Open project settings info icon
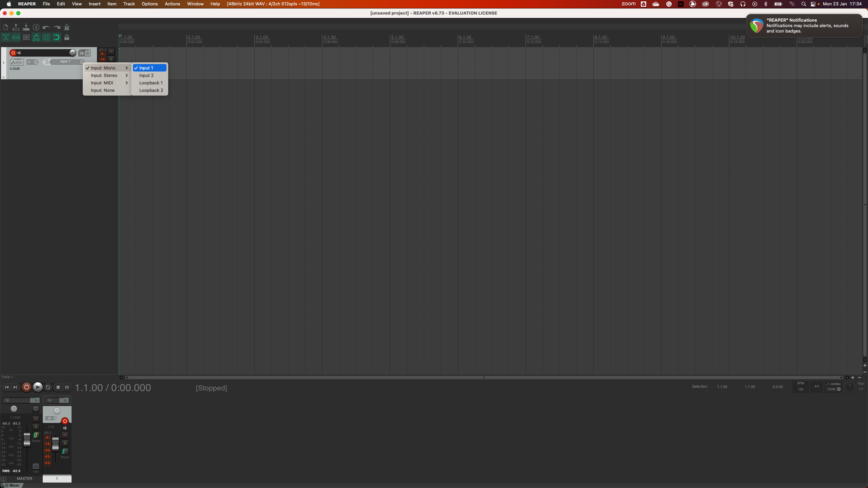 point(36,27)
